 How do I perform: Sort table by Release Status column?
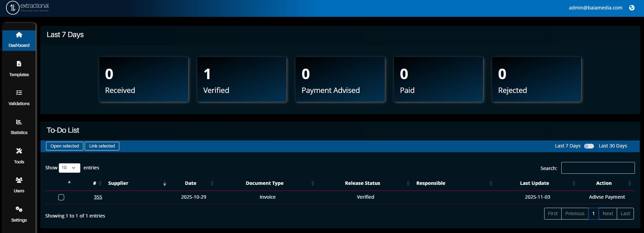[362, 183]
